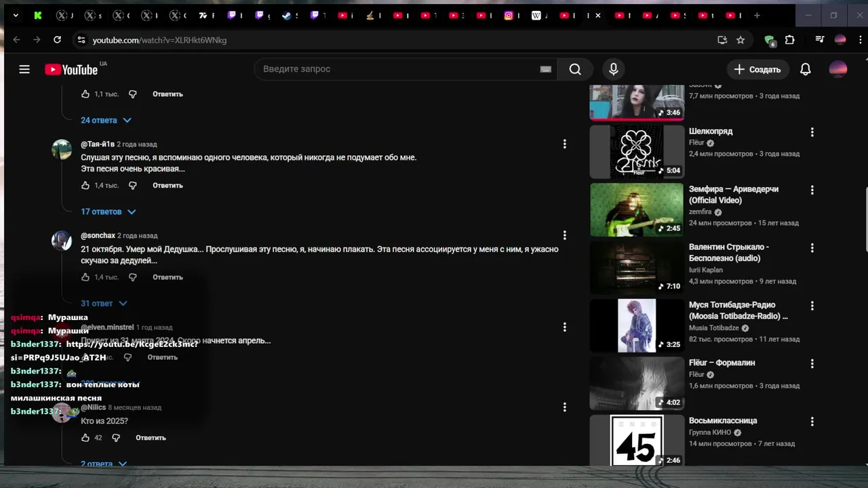The height and width of the screenshot is (488, 868).
Task: Open a new browser tab
Action: click(757, 15)
